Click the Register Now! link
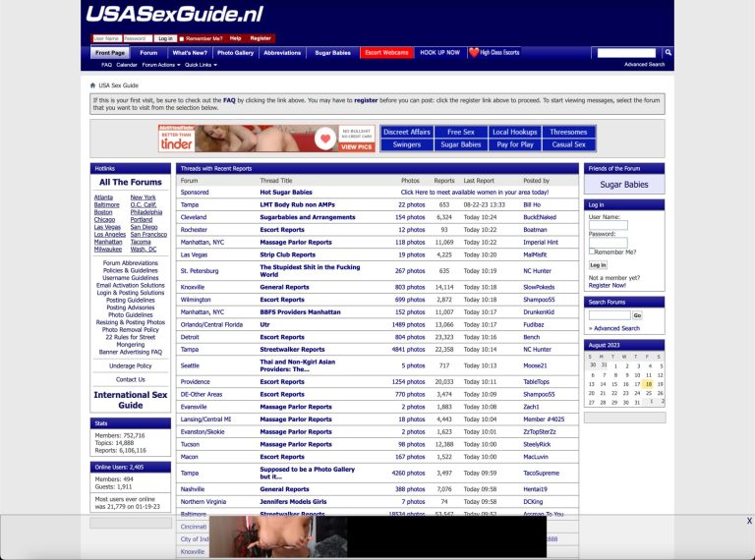 [x=607, y=285]
